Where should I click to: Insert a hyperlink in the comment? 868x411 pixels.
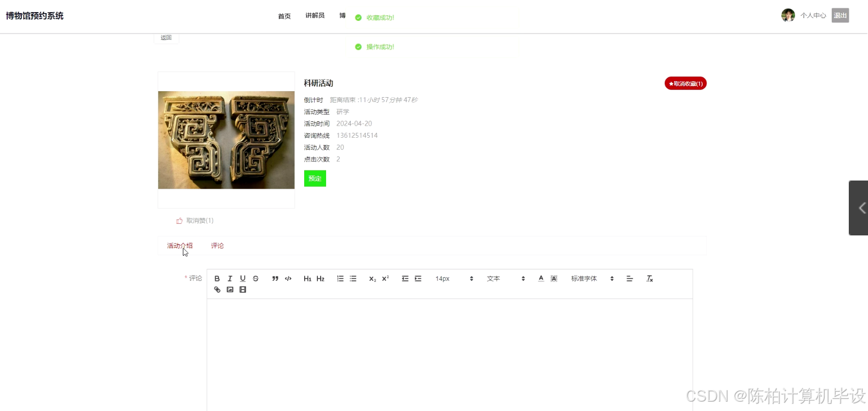(217, 290)
